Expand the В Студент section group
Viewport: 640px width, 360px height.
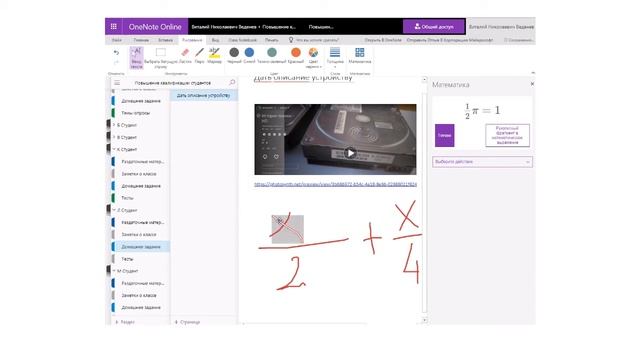[x=114, y=137]
